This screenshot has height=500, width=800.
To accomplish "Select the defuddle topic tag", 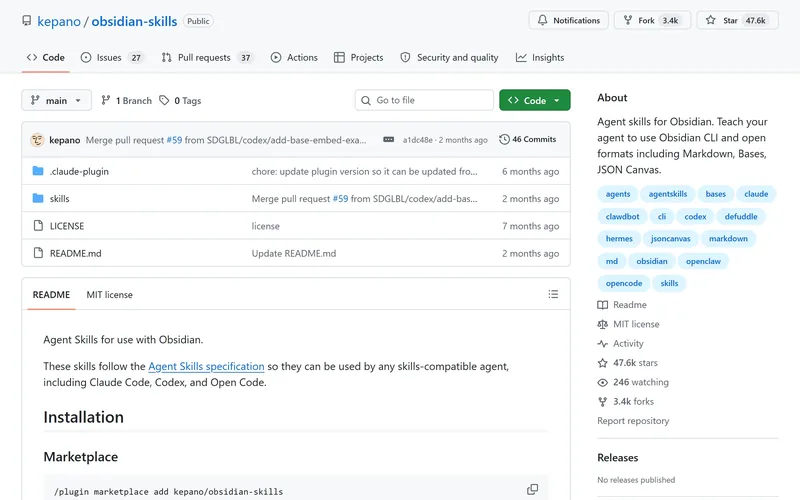I will [741, 216].
